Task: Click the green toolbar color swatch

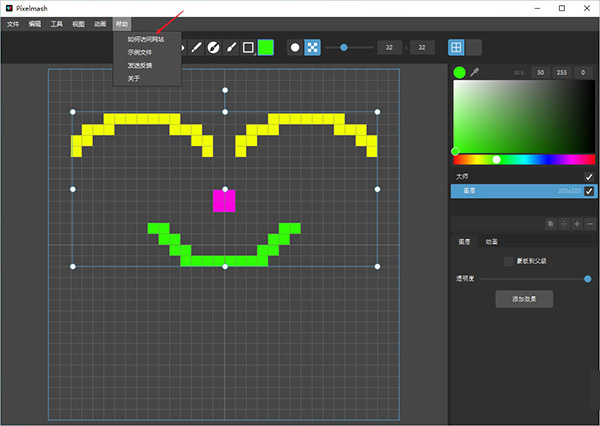Action: 266,47
